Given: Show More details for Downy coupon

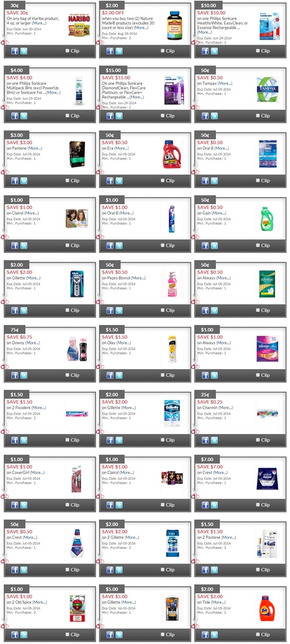Looking at the screenshot, I should [x=33, y=343].
